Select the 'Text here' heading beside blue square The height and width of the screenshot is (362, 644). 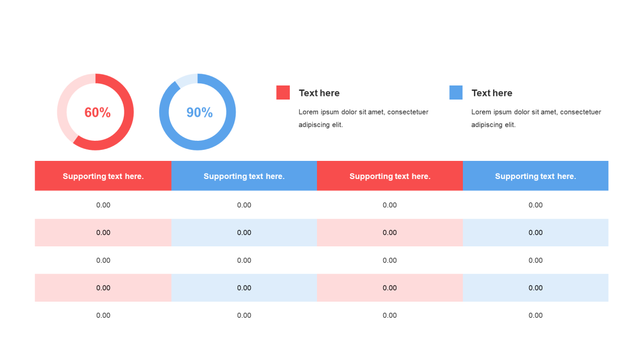click(x=492, y=93)
